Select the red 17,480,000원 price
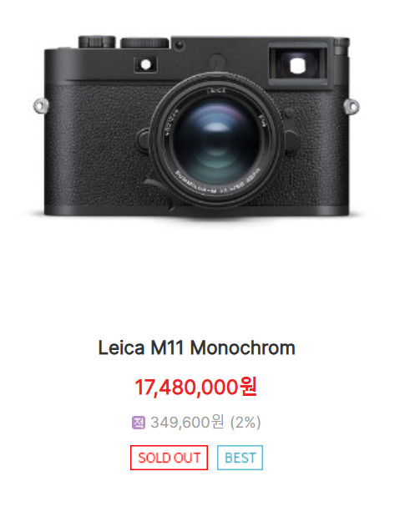 pyautogui.click(x=196, y=387)
